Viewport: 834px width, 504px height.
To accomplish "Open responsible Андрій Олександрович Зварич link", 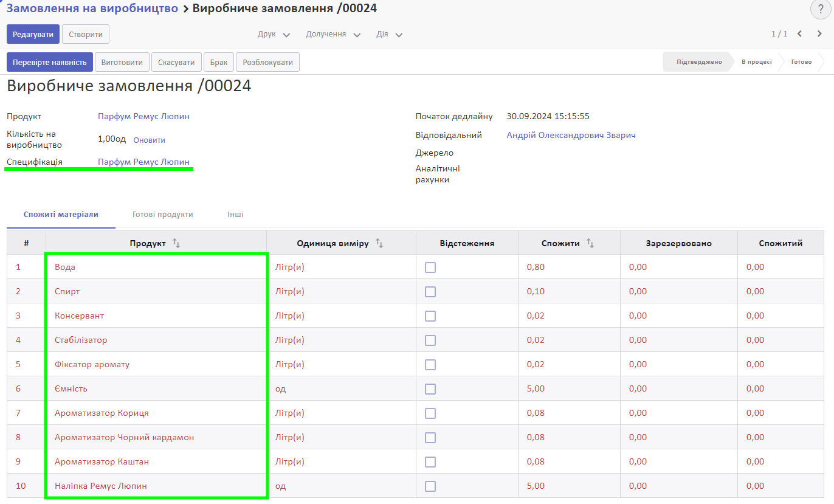I will click(571, 135).
